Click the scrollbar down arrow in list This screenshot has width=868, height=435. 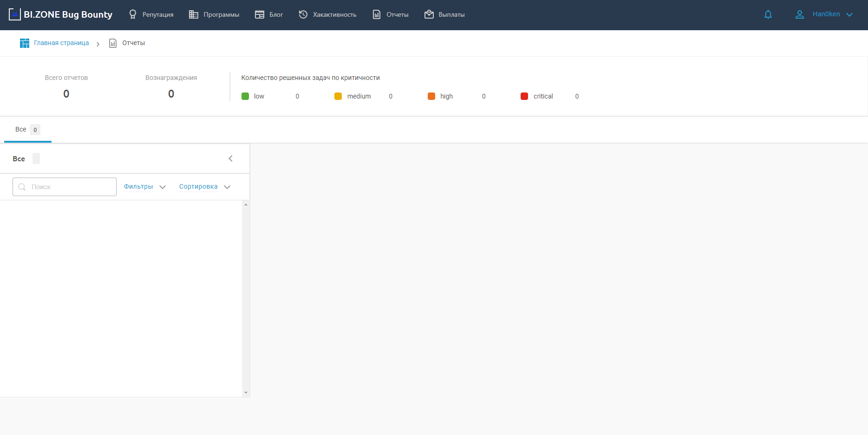(246, 393)
